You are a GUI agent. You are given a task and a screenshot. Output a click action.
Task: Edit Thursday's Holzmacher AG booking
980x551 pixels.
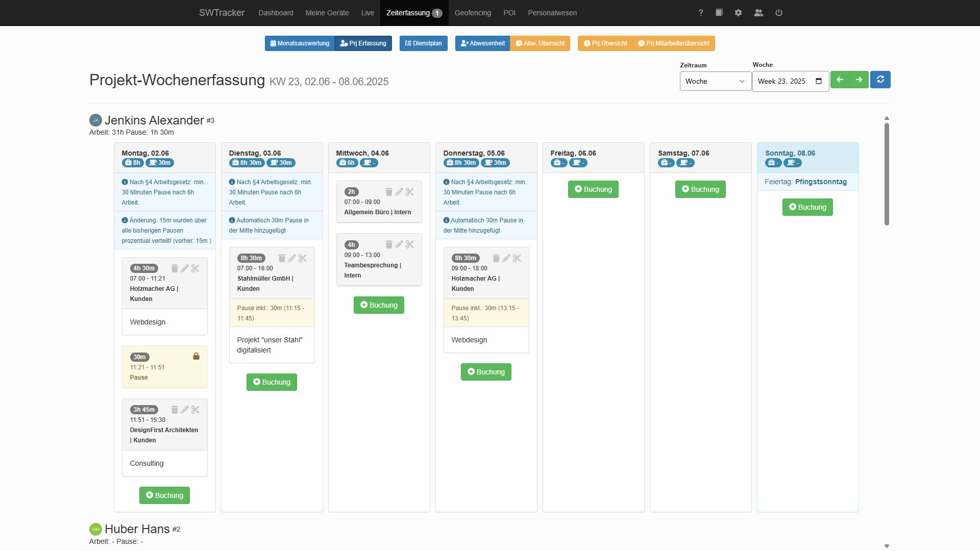pos(506,258)
